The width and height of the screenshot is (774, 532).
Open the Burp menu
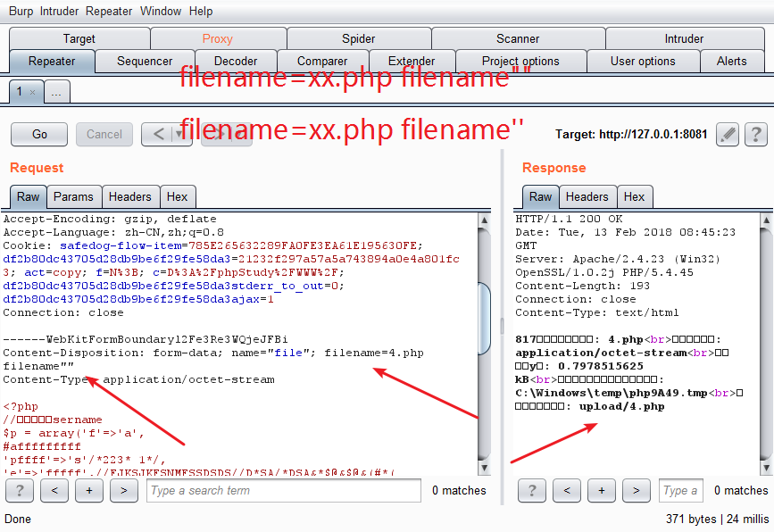click(21, 11)
